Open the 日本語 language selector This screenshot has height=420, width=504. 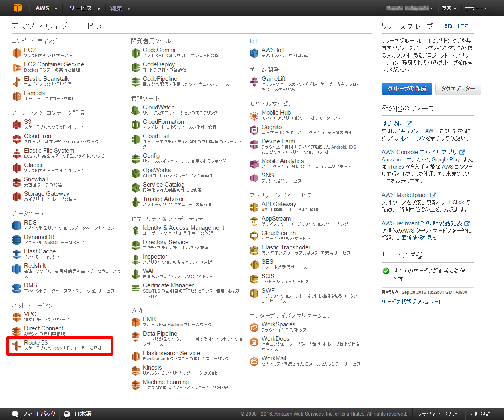point(78,414)
